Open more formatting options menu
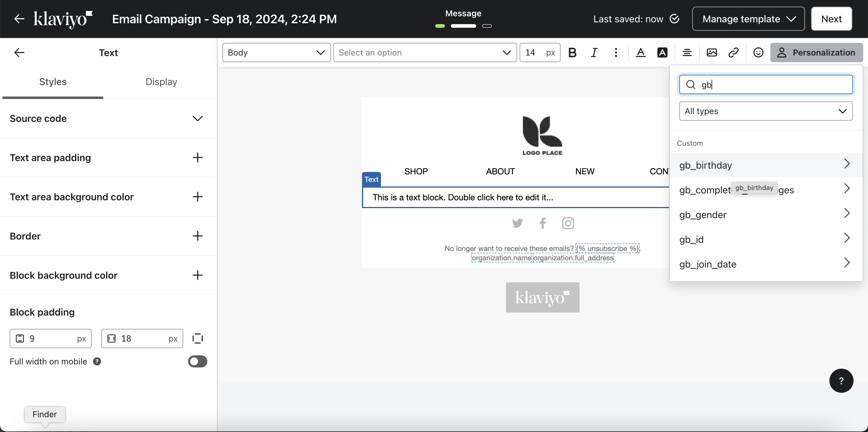 (616, 52)
